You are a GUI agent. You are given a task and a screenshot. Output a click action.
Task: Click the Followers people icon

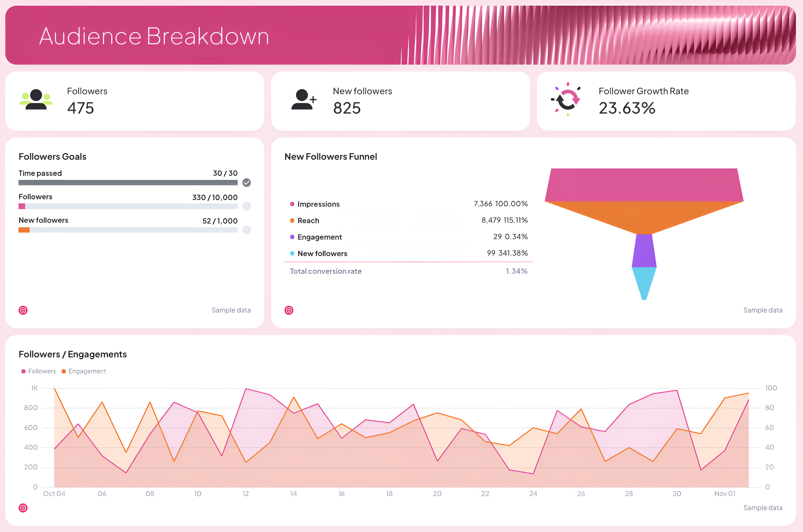tap(36, 100)
